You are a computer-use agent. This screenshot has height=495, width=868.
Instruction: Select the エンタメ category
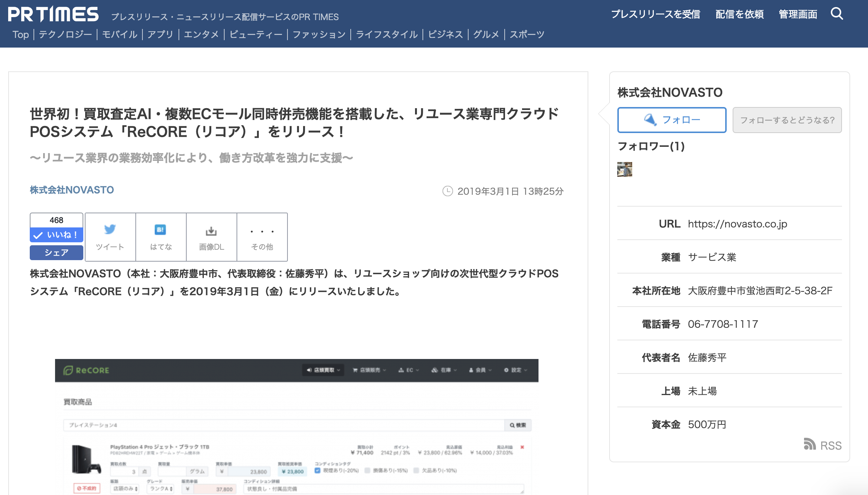[x=201, y=35]
